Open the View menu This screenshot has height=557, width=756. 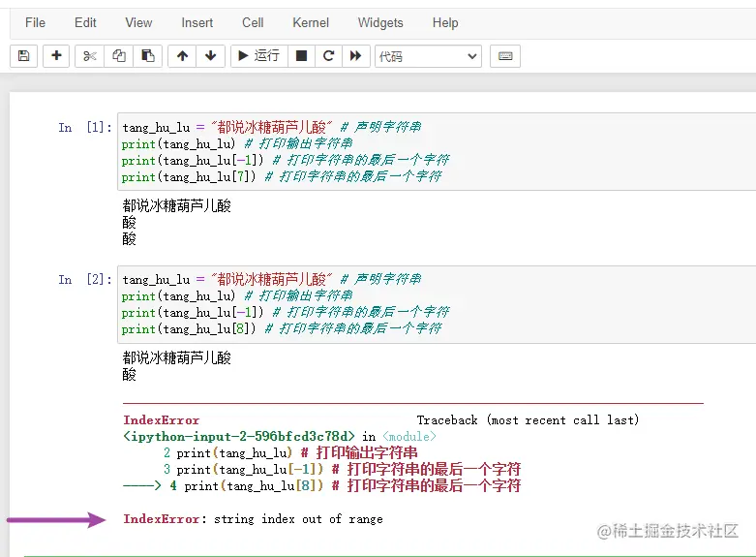(x=138, y=22)
